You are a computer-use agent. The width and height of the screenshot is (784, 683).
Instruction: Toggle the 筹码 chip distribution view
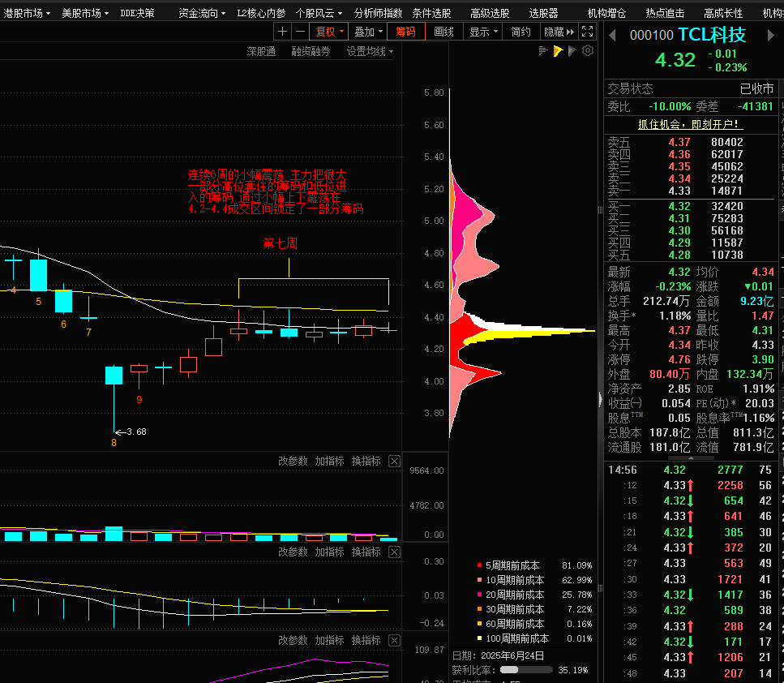pos(406,32)
